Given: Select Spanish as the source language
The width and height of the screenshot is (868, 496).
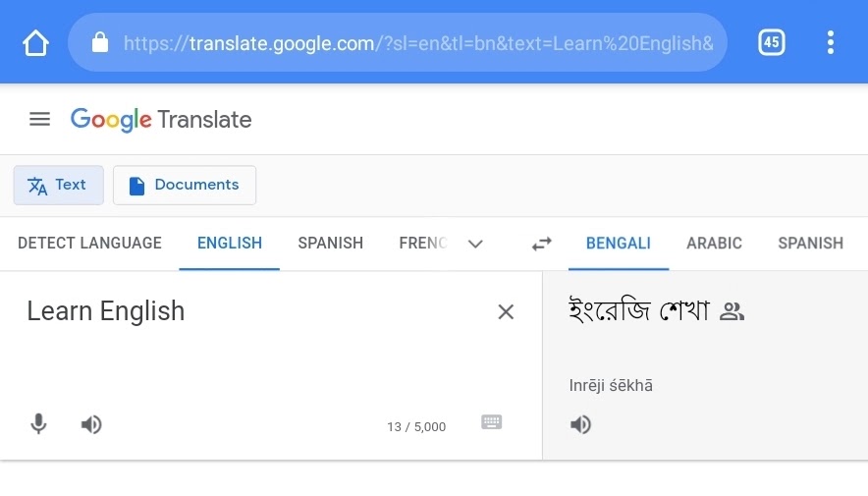Looking at the screenshot, I should [x=330, y=244].
